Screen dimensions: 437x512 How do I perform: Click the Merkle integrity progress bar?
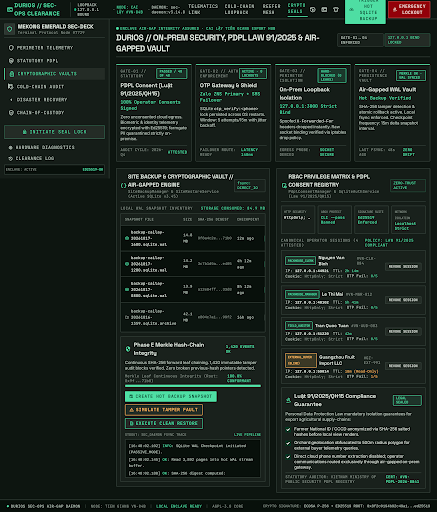(193, 386)
